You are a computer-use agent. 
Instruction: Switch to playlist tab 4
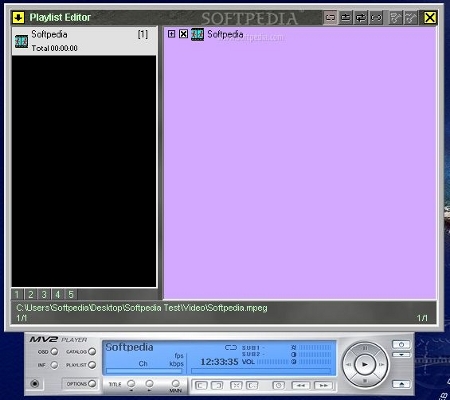pos(57,294)
